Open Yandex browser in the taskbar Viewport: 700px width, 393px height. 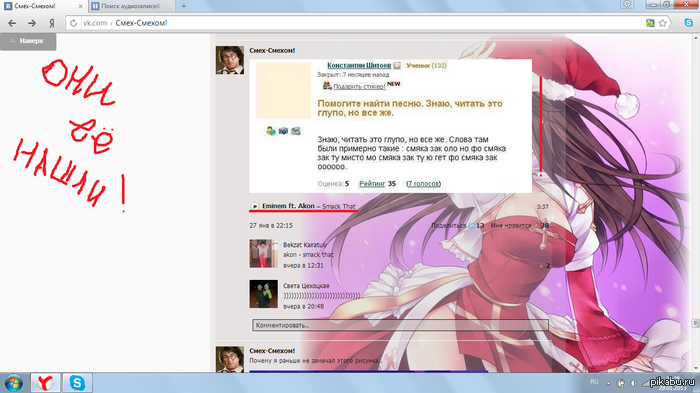45,383
